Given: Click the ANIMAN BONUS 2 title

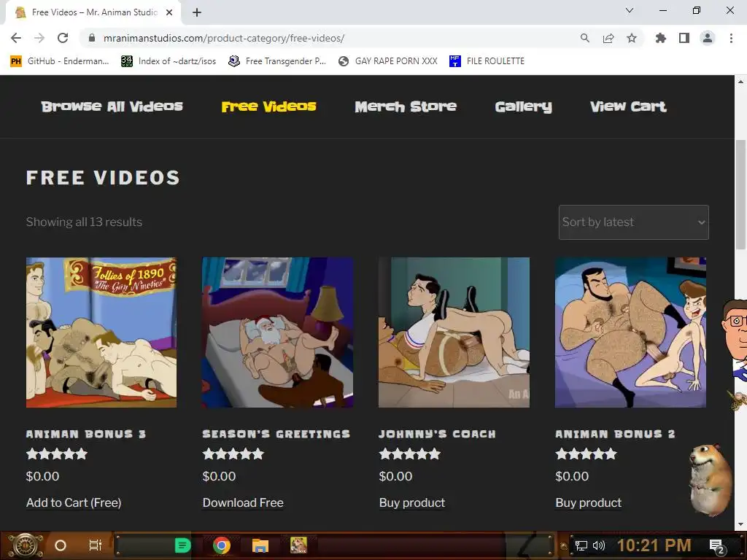Looking at the screenshot, I should point(615,434).
